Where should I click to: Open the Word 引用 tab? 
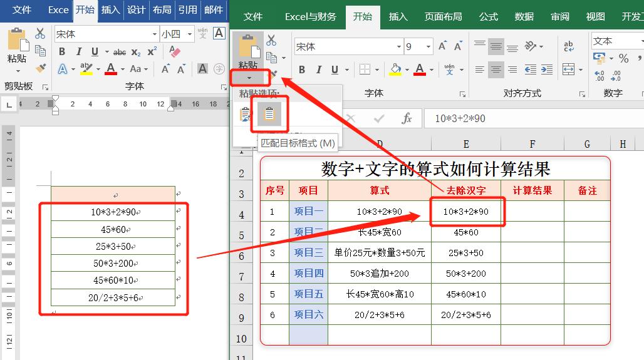click(x=188, y=10)
